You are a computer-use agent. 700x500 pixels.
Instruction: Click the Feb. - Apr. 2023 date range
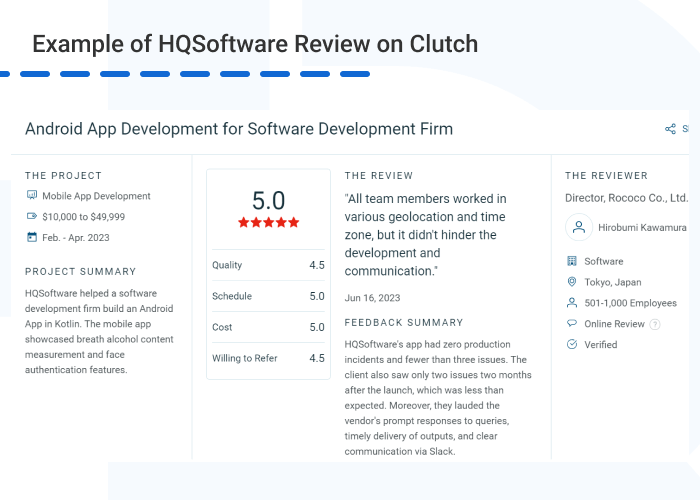click(x=76, y=238)
